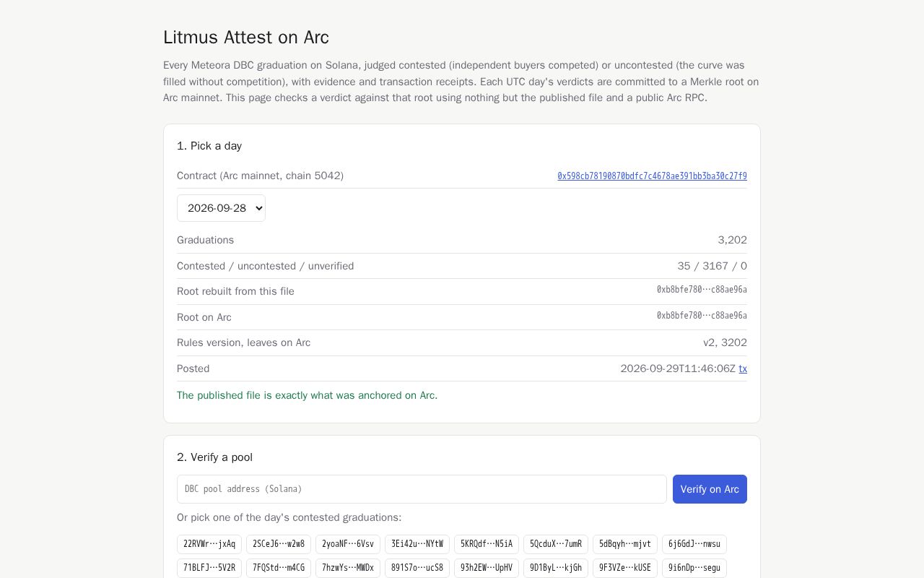Select contested pool 7FQStd···m4CG

(x=279, y=568)
